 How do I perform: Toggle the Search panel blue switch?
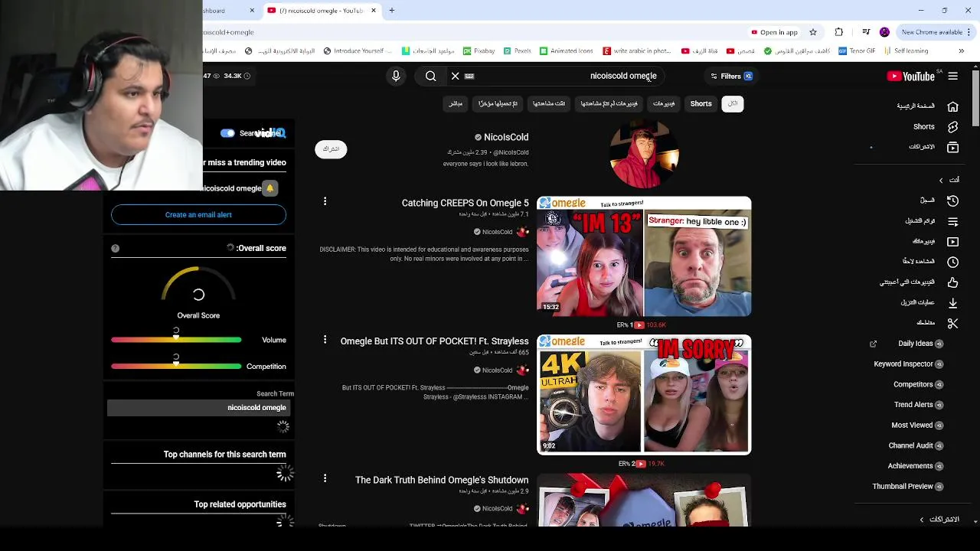coord(227,133)
